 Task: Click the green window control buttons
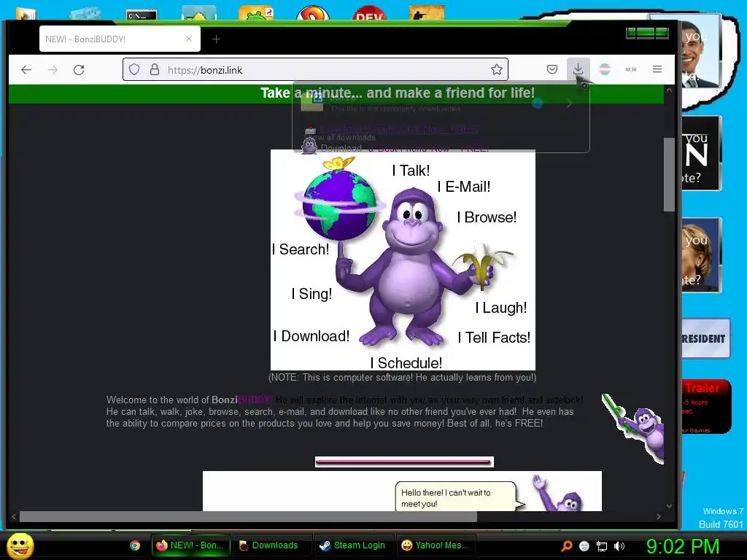(648, 33)
